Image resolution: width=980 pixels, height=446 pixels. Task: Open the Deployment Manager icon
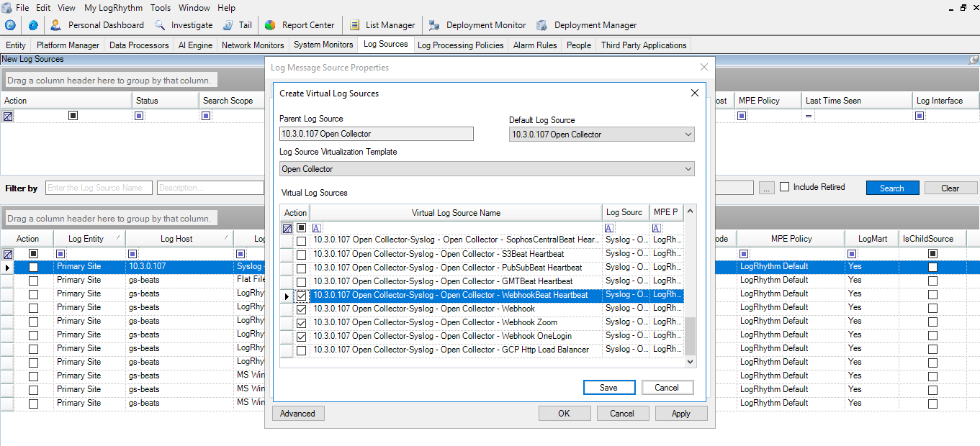(x=542, y=25)
